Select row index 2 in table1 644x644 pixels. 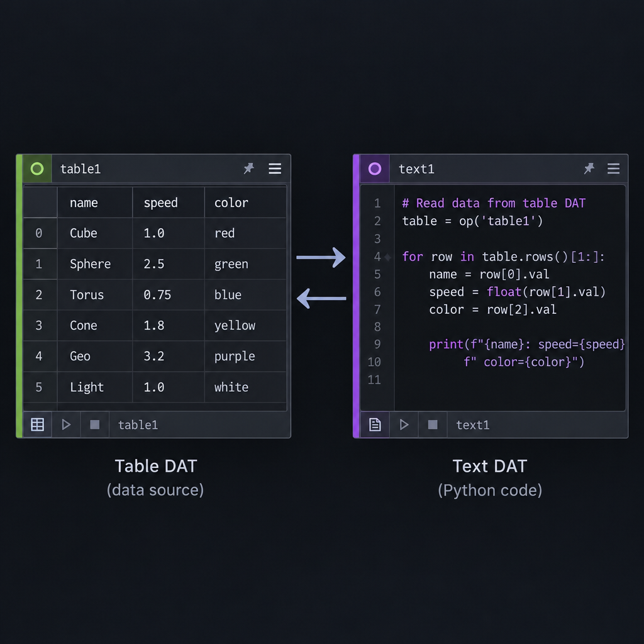[40, 295]
